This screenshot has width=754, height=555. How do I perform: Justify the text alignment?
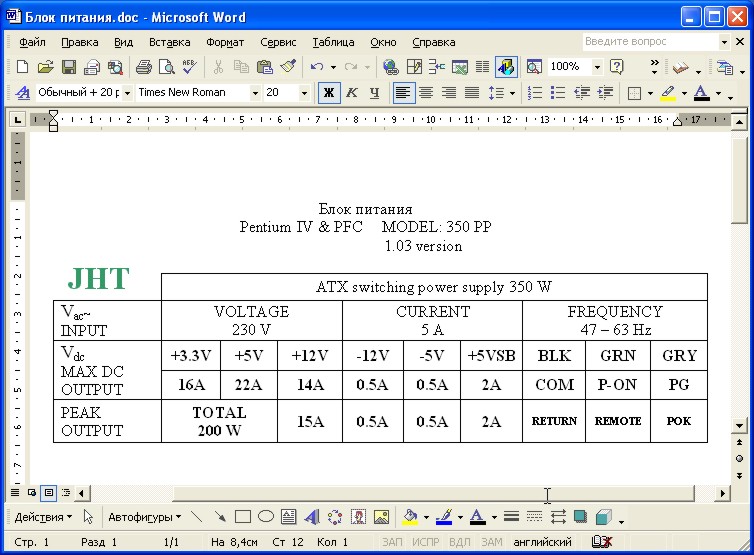tap(472, 92)
